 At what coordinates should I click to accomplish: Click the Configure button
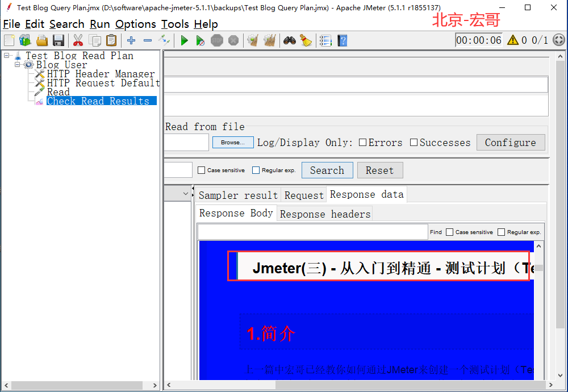[511, 143]
